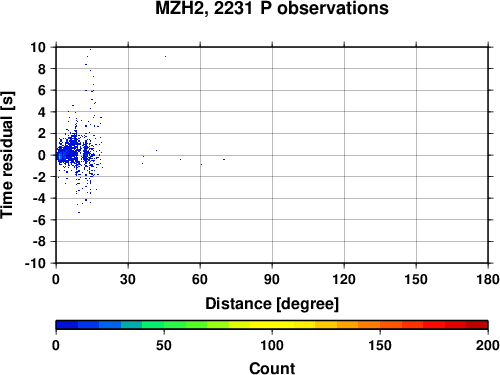Pick the dark red end of the colorbar
Image resolution: width=500 pixels, height=375 pixels.
click(477, 325)
